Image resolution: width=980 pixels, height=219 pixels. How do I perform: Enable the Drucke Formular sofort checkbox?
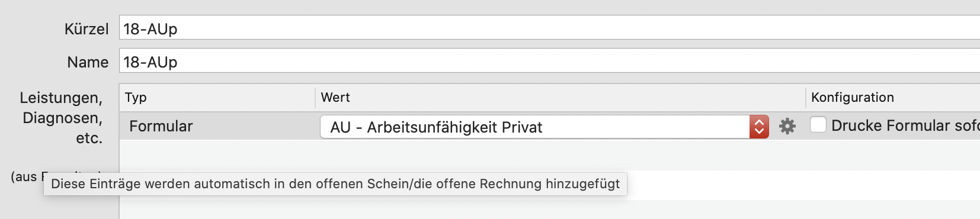[x=818, y=125]
